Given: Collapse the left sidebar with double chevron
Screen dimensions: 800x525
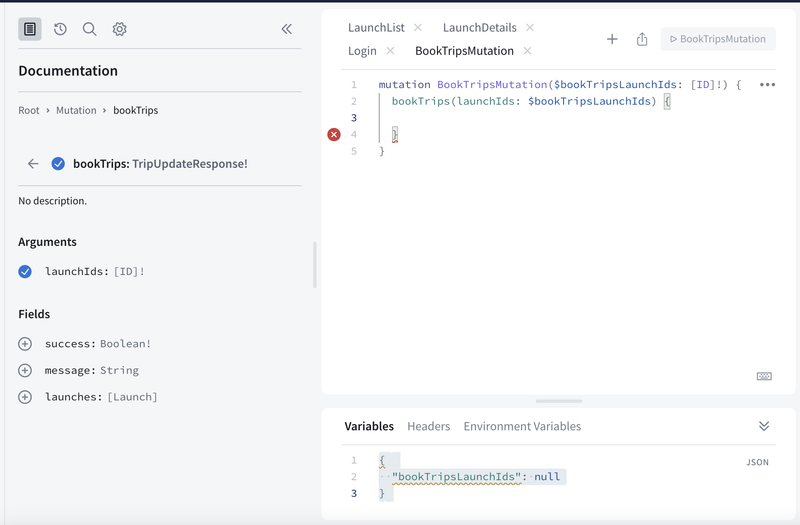Looking at the screenshot, I should (x=287, y=29).
